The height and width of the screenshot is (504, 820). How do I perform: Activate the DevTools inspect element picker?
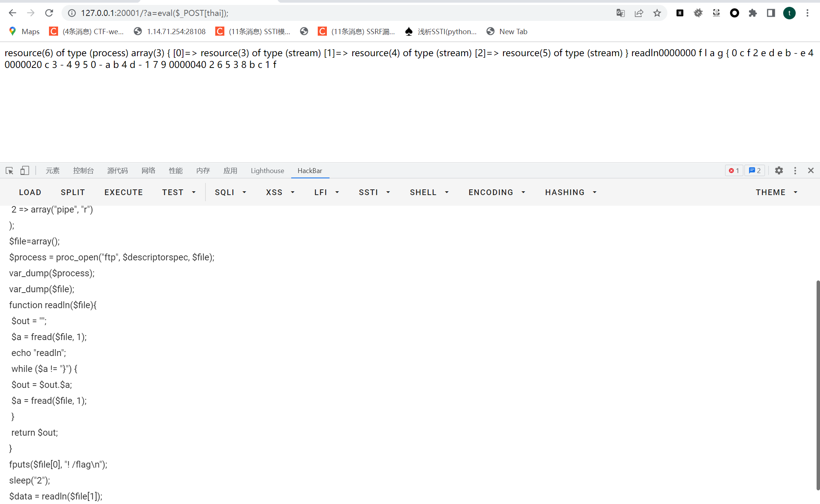(9, 170)
